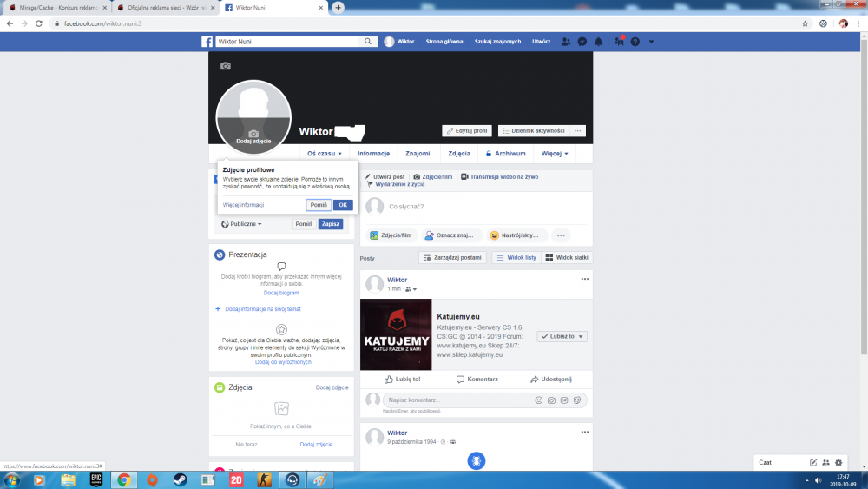Expand Oś czasu dropdown

pos(325,154)
